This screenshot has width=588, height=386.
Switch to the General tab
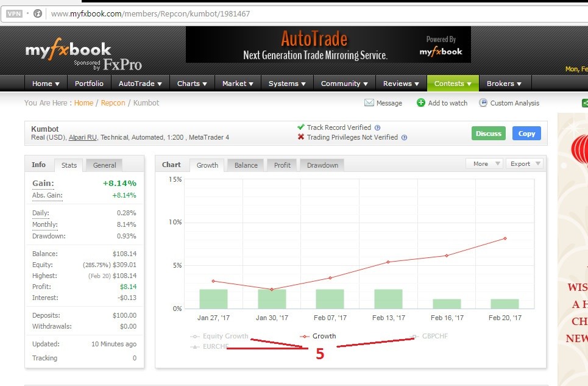[x=104, y=165]
